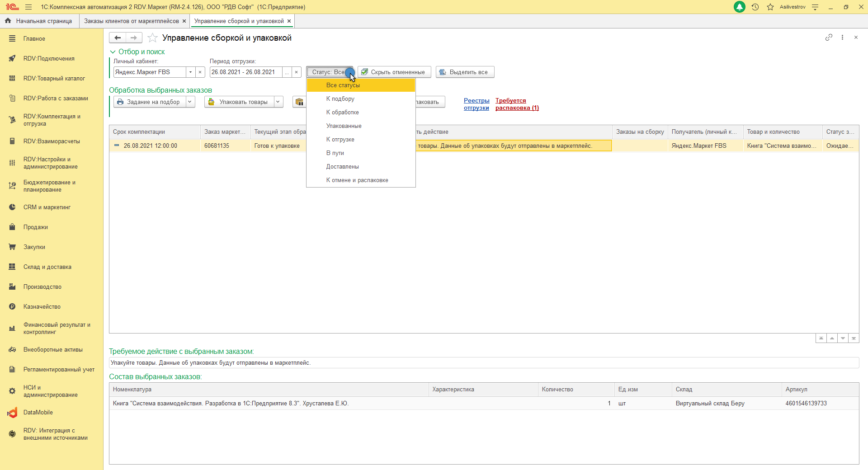Switch to Заказы клиентов от маркетплейсов tab
This screenshot has height=470, width=868.
(x=131, y=21)
